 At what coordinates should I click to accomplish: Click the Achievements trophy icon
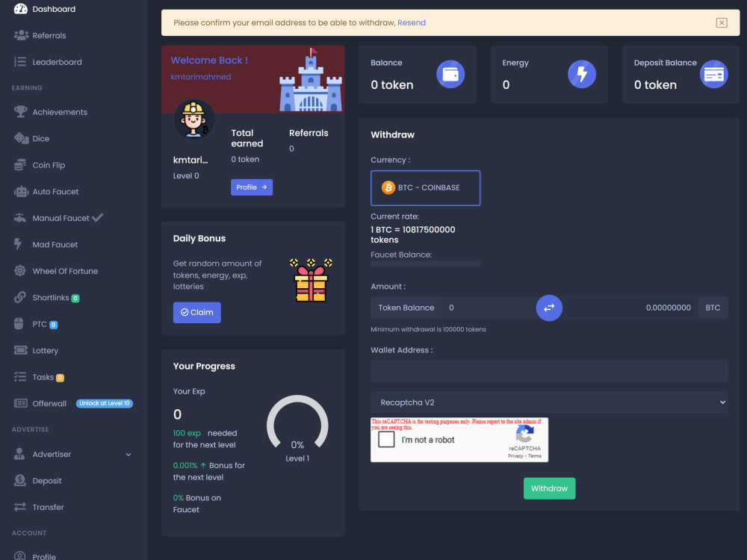(20, 112)
